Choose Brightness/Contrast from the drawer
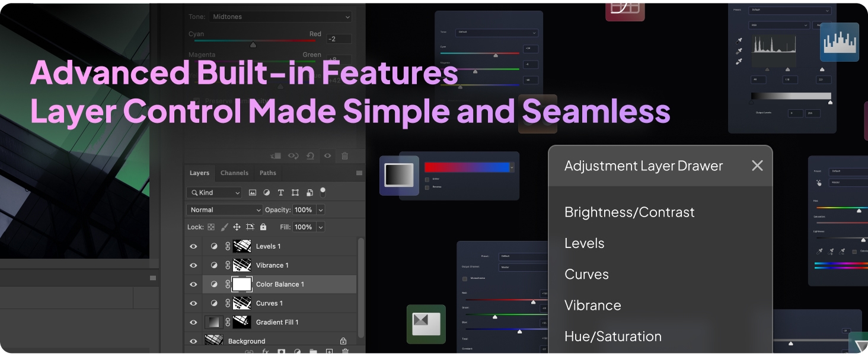Viewport: 868px width, 356px height. coord(629,212)
